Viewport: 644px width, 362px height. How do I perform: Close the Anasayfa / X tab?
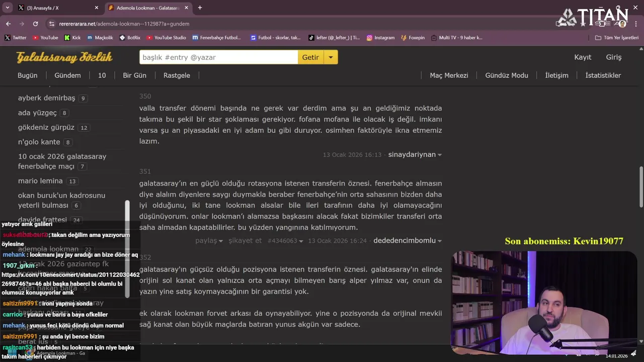click(97, 8)
